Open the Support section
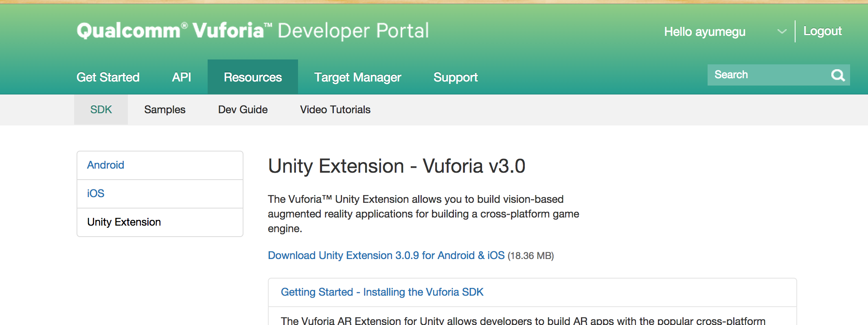 [455, 77]
